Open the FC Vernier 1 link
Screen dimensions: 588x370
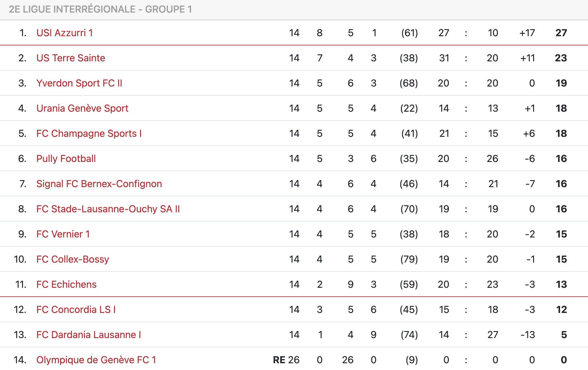click(63, 234)
